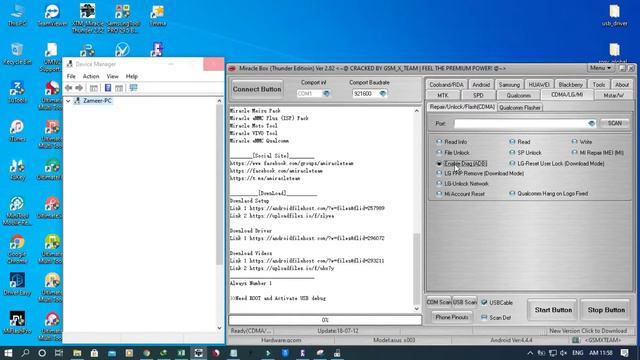Open the usb_driver folder on the desktop
Image resolution: width=640 pixels, height=360 pixels.
pyautogui.click(x=614, y=16)
